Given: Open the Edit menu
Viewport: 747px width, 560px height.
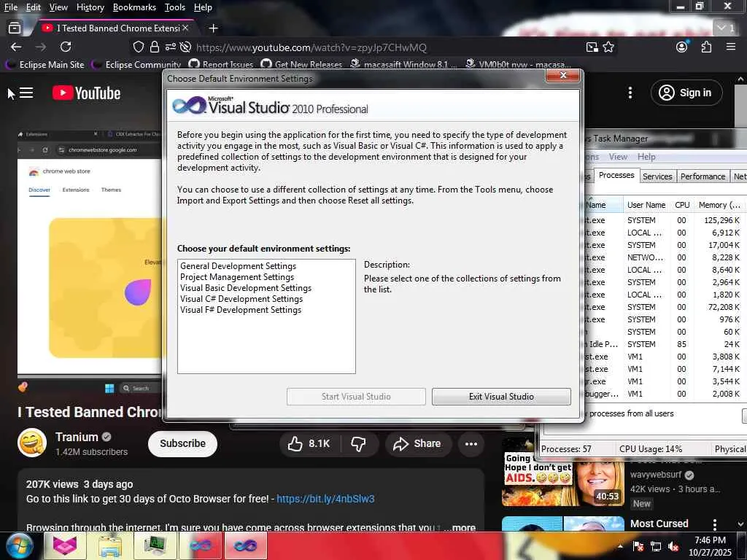Looking at the screenshot, I should click(34, 7).
